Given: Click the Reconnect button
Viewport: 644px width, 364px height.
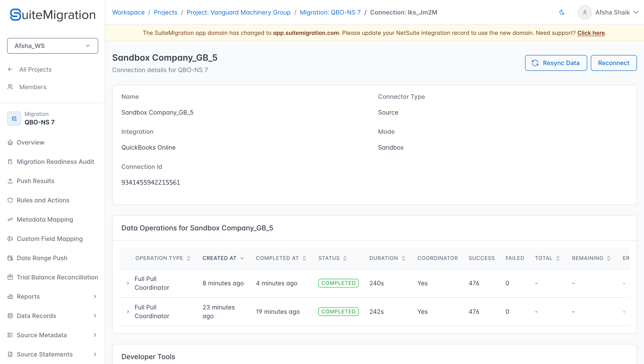Looking at the screenshot, I should pyautogui.click(x=613, y=63).
